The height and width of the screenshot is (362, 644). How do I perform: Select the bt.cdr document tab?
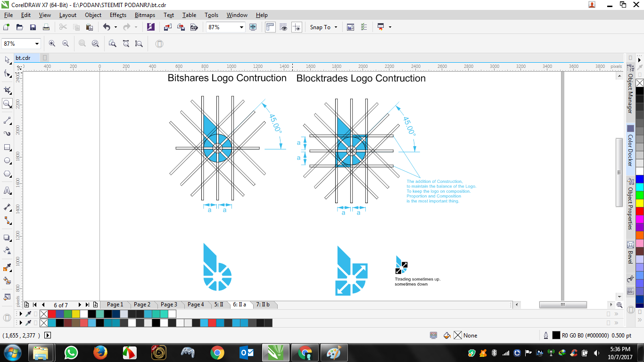tap(23, 58)
